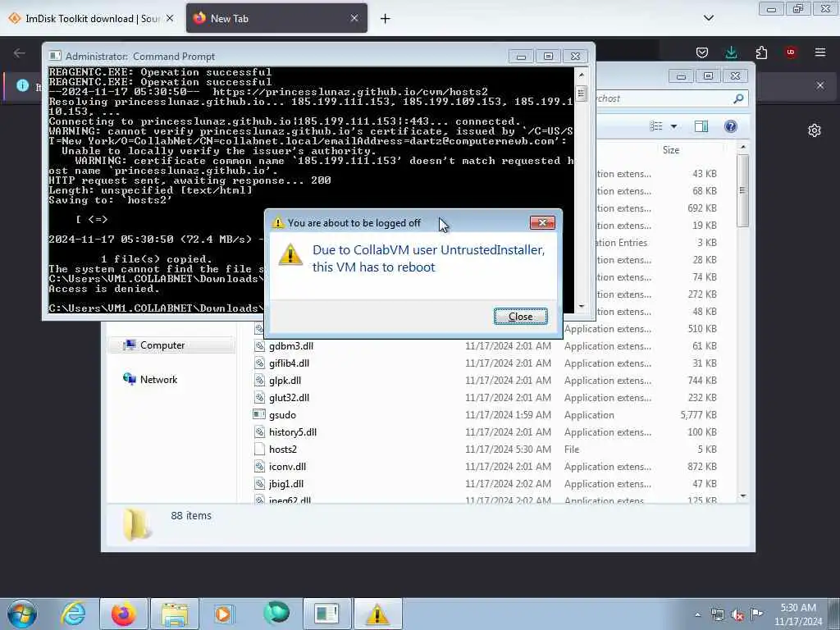Image resolution: width=840 pixels, height=630 pixels.
Task: Select the gdbm3.dll file
Action: tap(291, 346)
